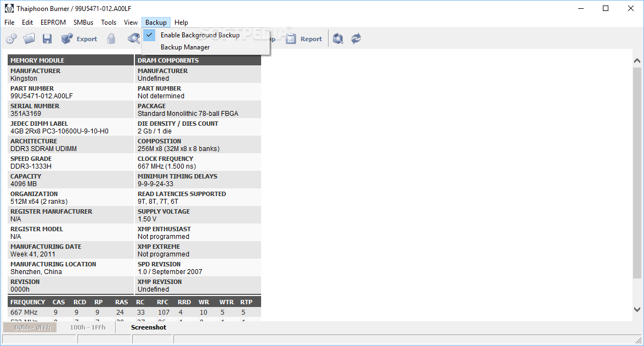Viewport: 644px width, 346px height.
Task: Click the scrollbar up arrow
Action: tap(637, 60)
